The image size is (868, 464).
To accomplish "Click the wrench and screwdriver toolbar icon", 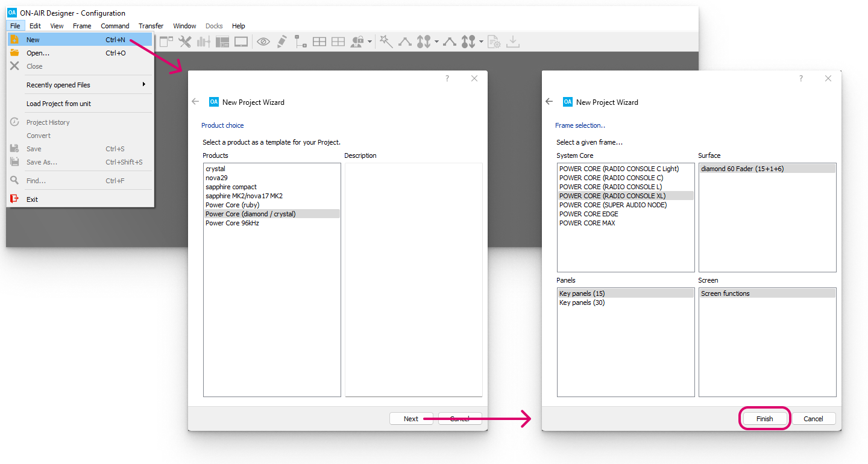I will click(185, 42).
